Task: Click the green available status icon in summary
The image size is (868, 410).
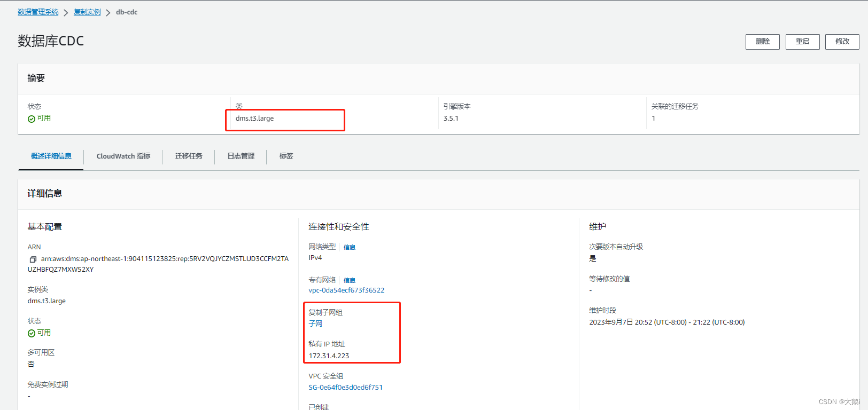Action: [x=32, y=119]
